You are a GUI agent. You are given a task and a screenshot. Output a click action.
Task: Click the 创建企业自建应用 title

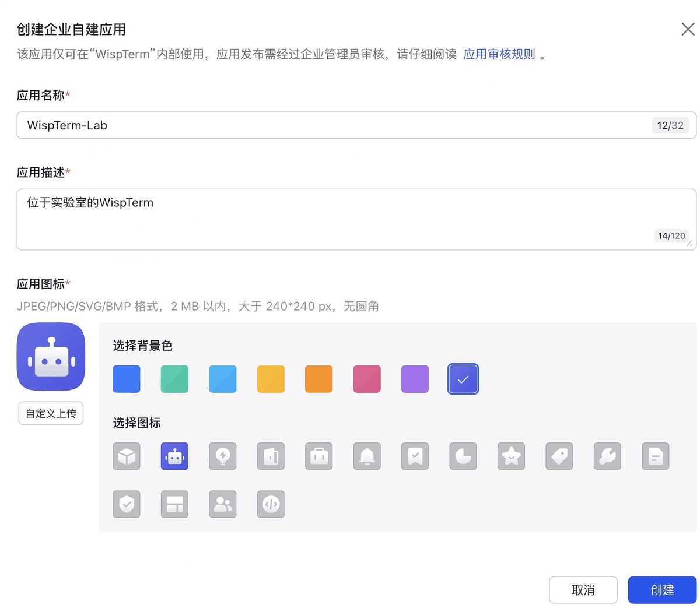72,29
